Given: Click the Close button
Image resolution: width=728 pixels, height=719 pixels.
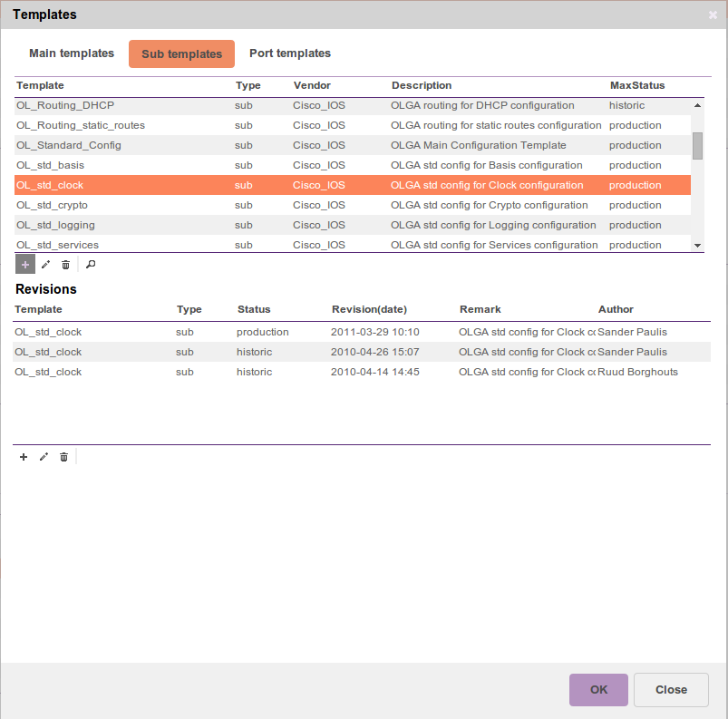Looking at the screenshot, I should point(671,689).
